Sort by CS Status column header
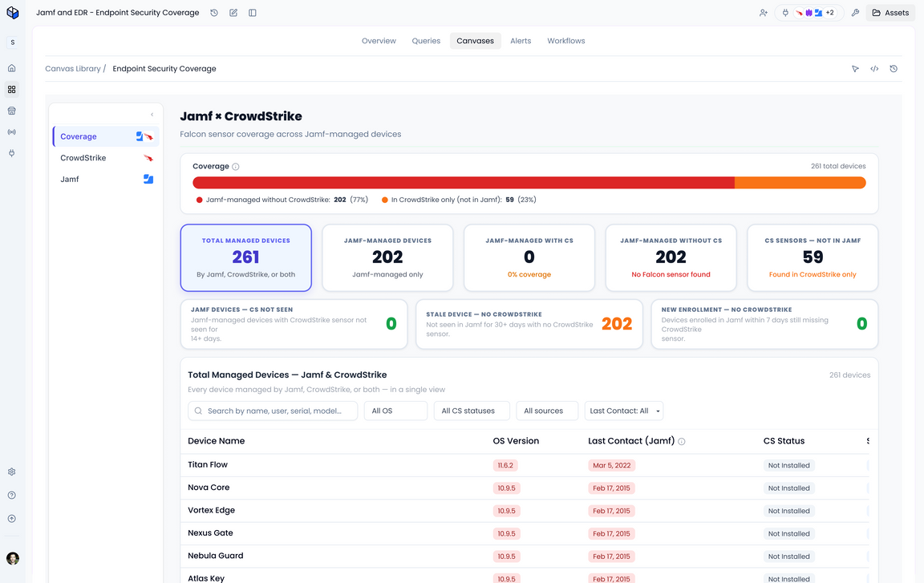This screenshot has height=583, width=924. tap(784, 440)
